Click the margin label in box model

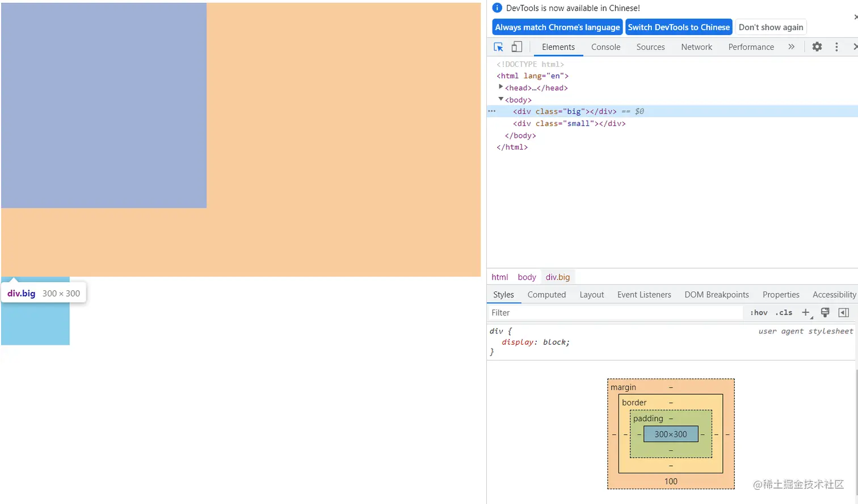coord(623,387)
